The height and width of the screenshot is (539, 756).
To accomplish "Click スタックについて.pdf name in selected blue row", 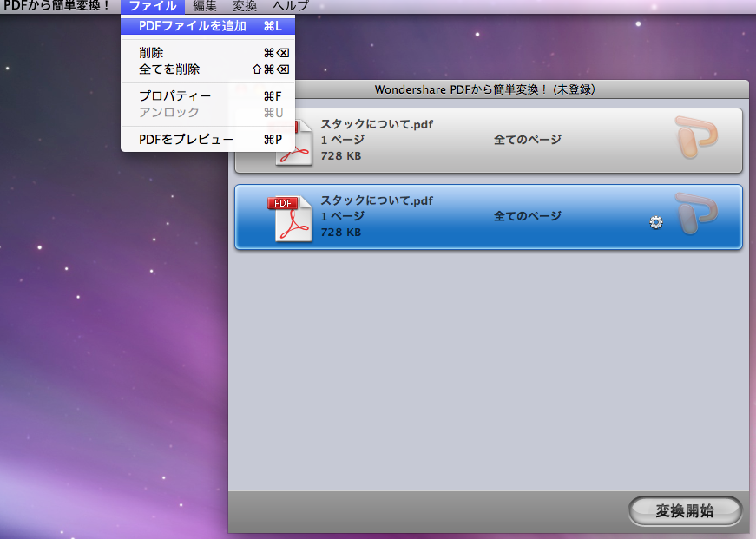I will coord(377,200).
